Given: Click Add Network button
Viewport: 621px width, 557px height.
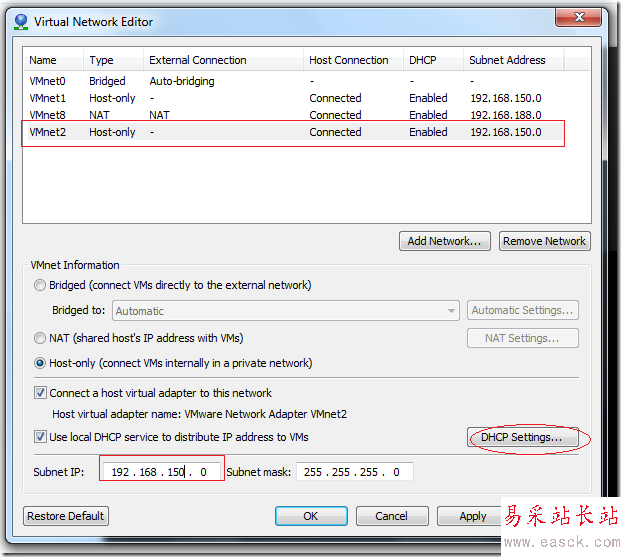Looking at the screenshot, I should pos(444,241).
